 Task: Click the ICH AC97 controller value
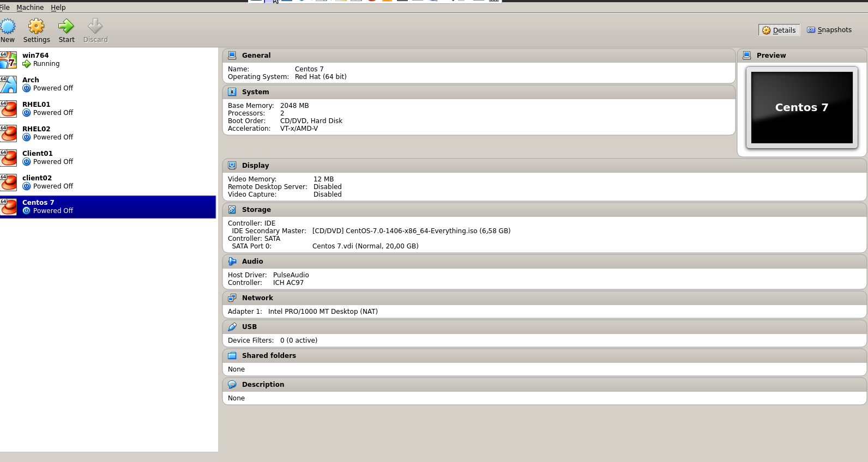click(x=288, y=283)
